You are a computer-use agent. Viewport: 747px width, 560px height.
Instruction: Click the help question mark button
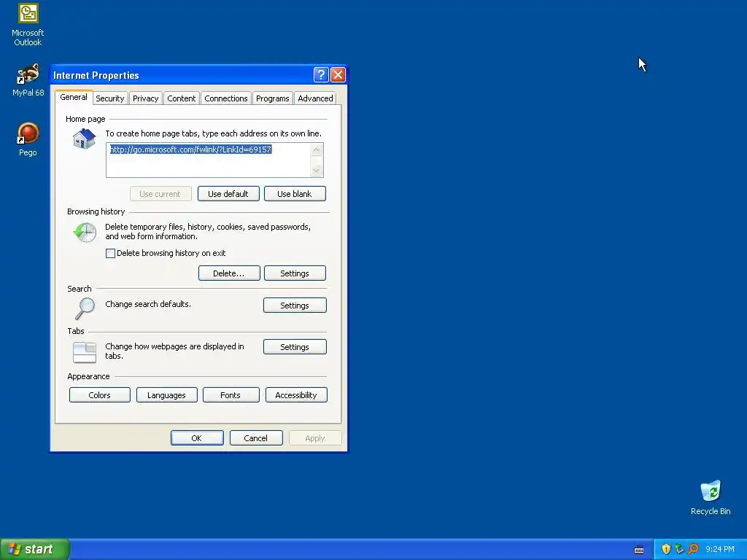pyautogui.click(x=321, y=75)
